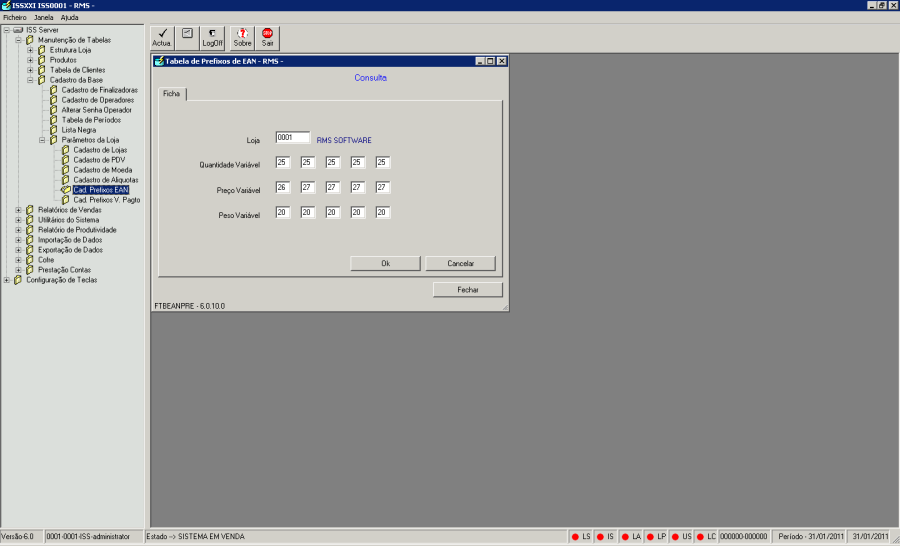Click the Exportação de Dados folder icon
Screen dimensions: 900x546
pyautogui.click(x=30, y=250)
